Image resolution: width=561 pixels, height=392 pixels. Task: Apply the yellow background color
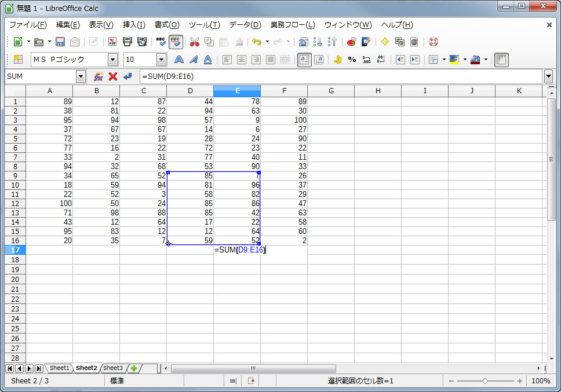pos(454,60)
